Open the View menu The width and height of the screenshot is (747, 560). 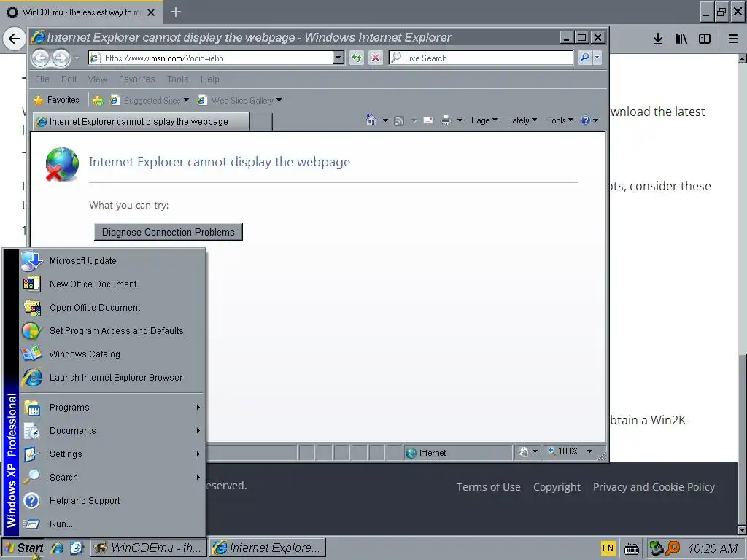pos(97,79)
